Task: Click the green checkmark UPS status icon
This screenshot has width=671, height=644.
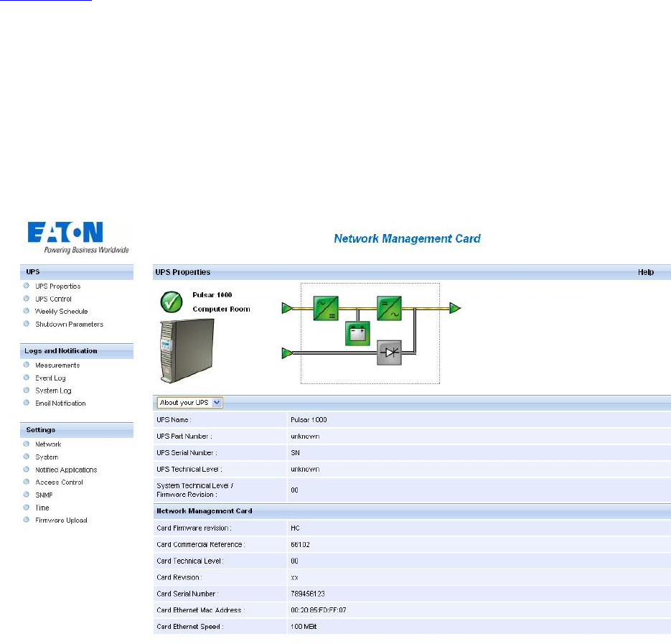Action: 172,302
